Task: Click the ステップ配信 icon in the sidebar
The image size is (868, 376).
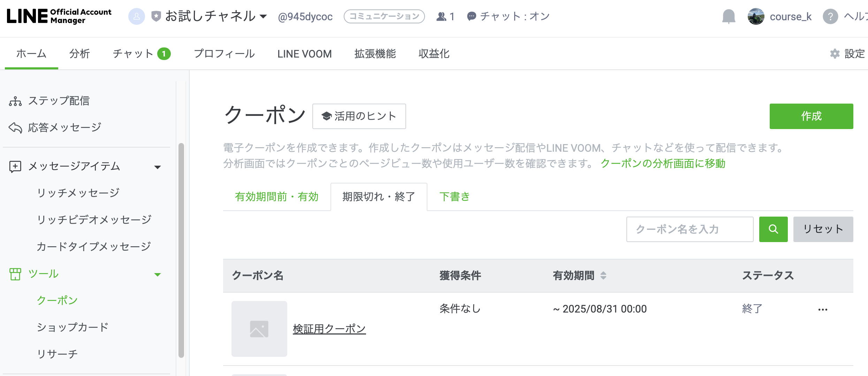Action: (15, 101)
